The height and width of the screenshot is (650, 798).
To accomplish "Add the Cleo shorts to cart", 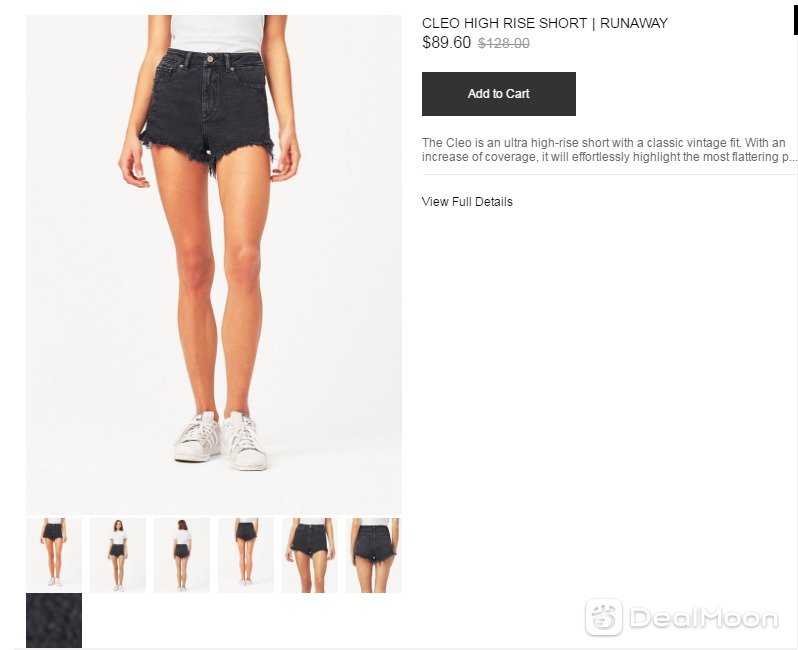I will pos(498,94).
